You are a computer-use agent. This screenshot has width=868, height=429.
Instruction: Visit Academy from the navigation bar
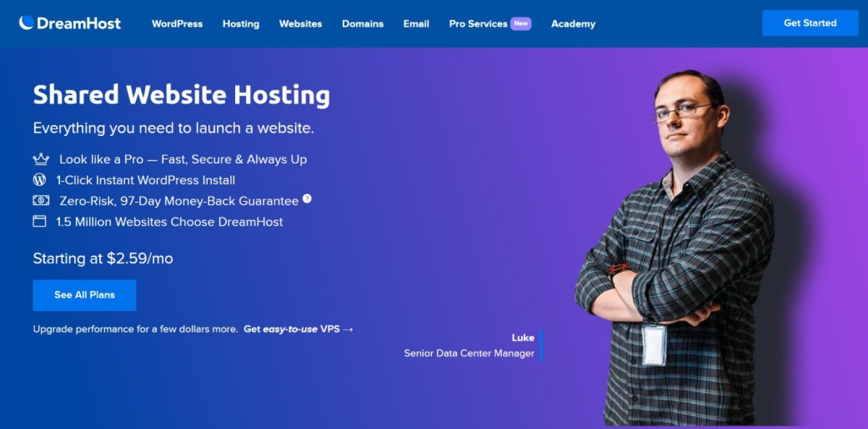tap(573, 24)
